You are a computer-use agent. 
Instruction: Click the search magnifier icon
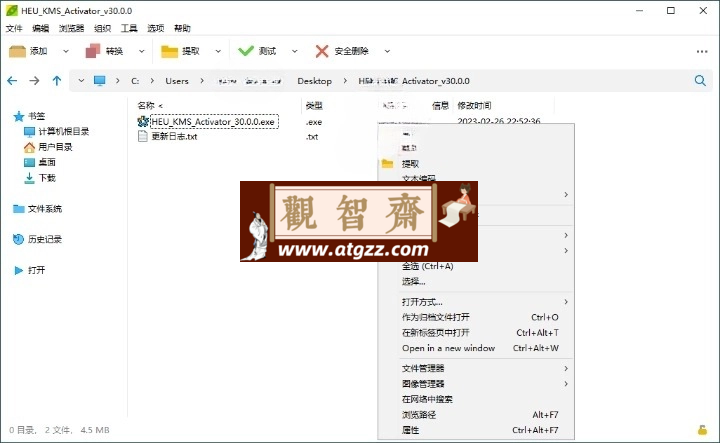(x=700, y=81)
